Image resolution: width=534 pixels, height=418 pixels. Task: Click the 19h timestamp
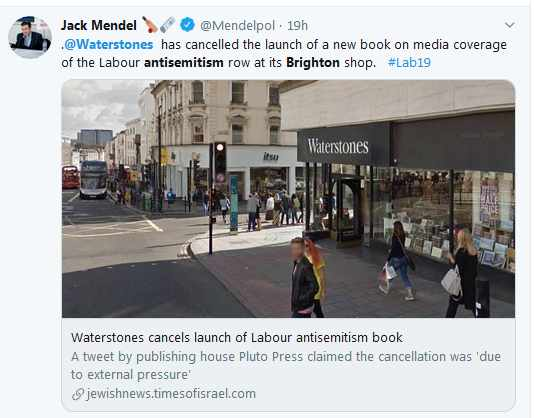pyautogui.click(x=297, y=26)
